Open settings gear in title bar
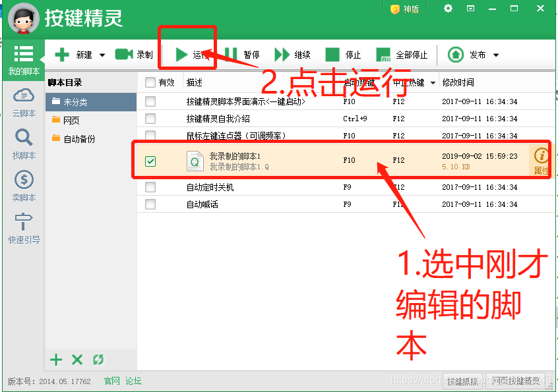 pyautogui.click(x=448, y=8)
